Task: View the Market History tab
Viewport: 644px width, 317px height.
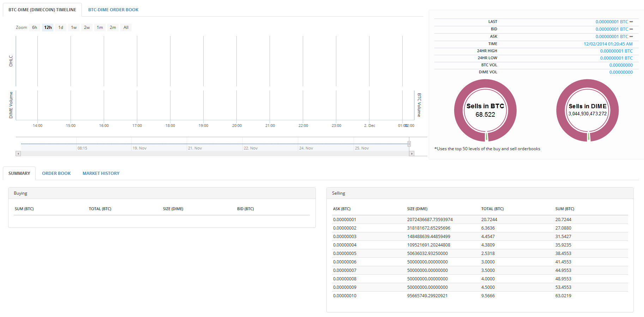Action: coord(101,173)
